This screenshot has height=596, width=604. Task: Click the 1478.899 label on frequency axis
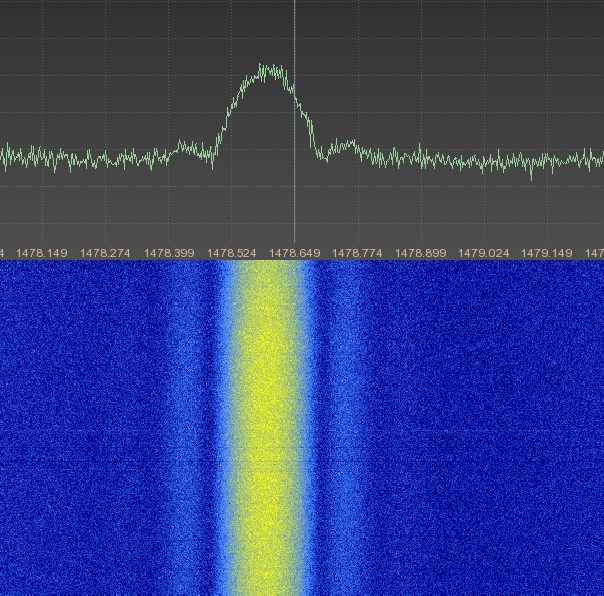[421, 253]
